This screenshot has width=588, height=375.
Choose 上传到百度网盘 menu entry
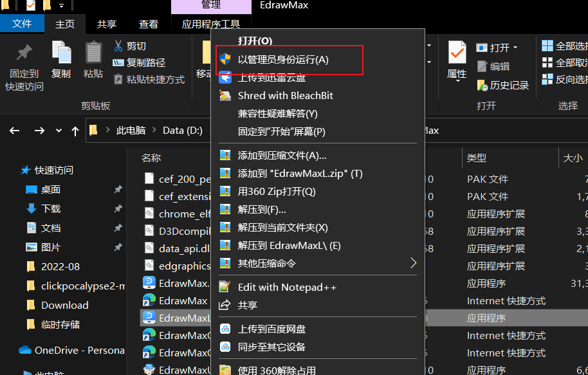click(318, 329)
